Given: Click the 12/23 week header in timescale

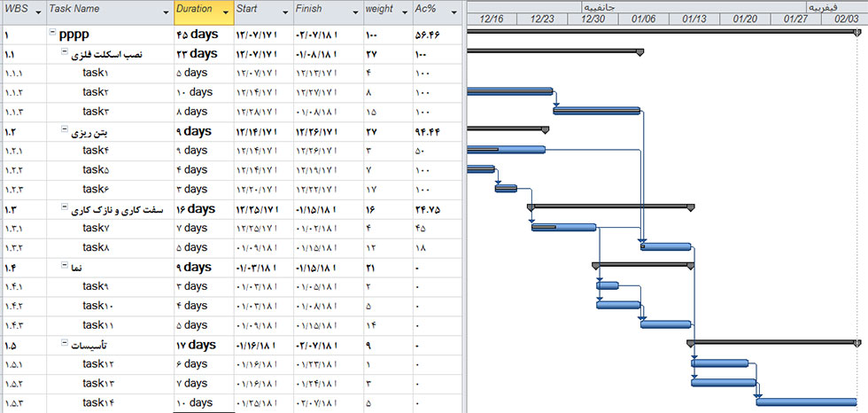Looking at the screenshot, I should tap(543, 19).
